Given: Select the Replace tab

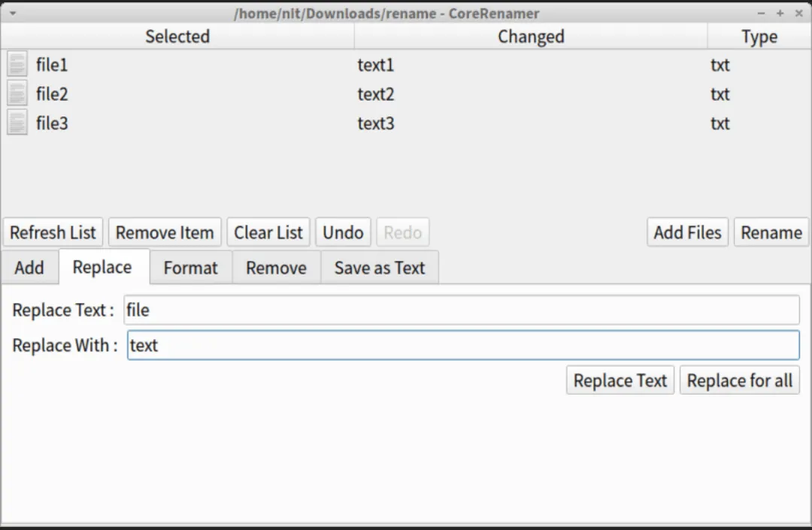Looking at the screenshot, I should [x=103, y=267].
